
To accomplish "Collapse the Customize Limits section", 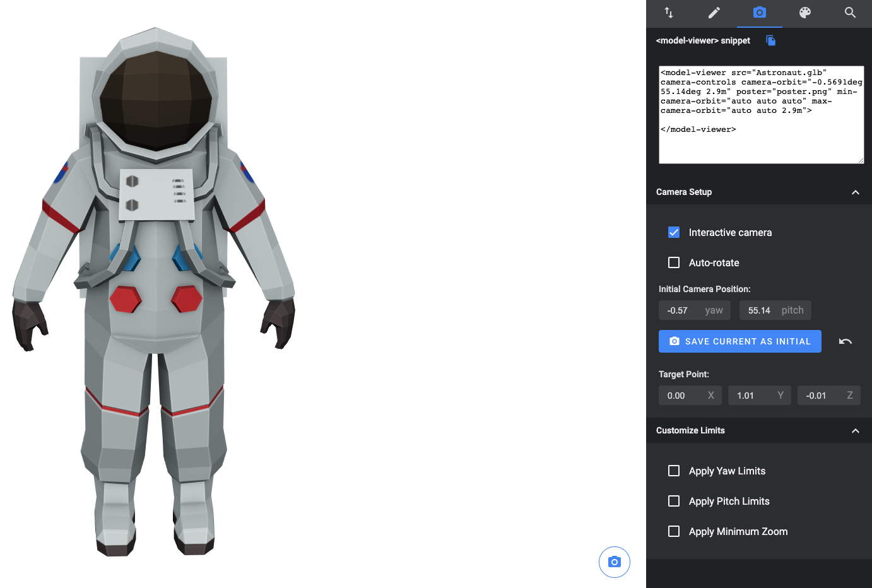I will (856, 430).
